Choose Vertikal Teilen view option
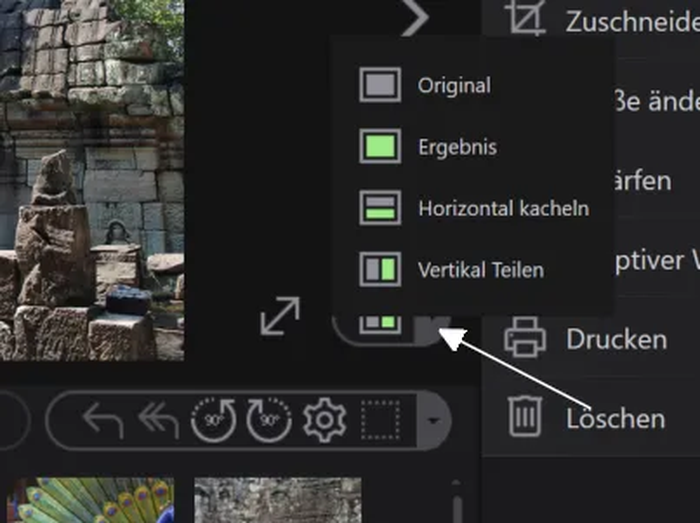 472,270
